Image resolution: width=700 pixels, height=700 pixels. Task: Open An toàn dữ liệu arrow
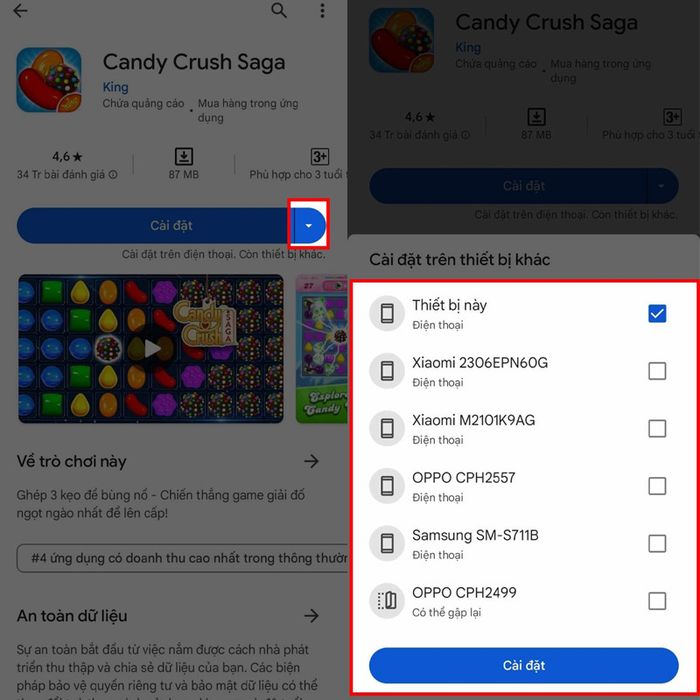pos(311,616)
